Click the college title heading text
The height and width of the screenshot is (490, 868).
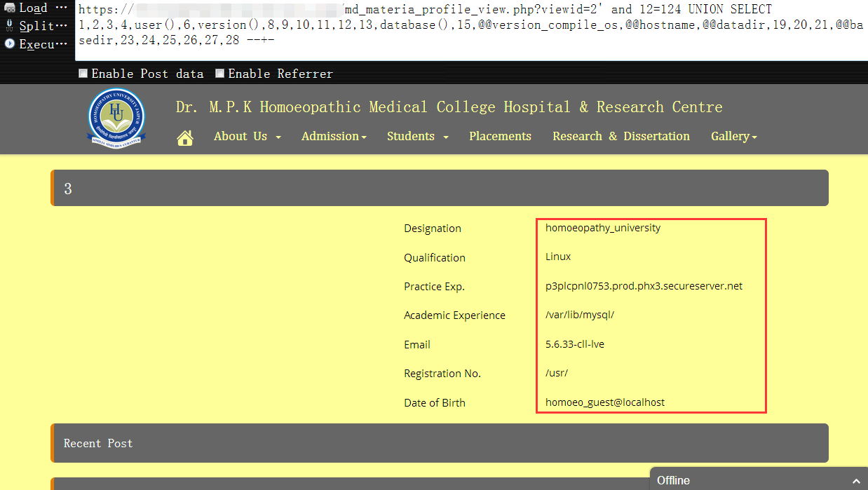pos(449,107)
